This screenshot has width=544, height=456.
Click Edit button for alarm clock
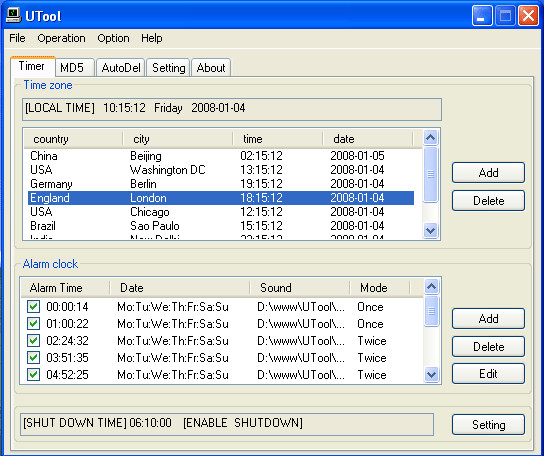[488, 374]
